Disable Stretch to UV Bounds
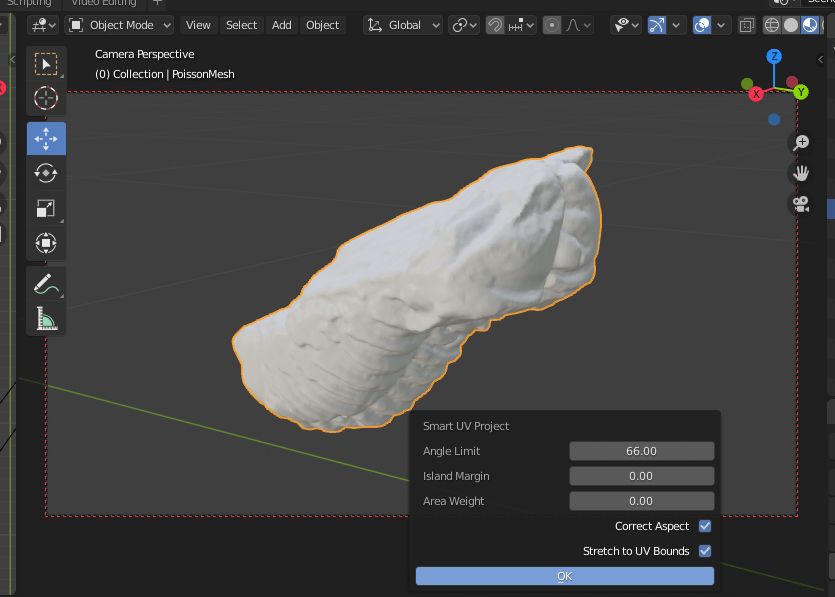This screenshot has width=835, height=597. [705, 551]
